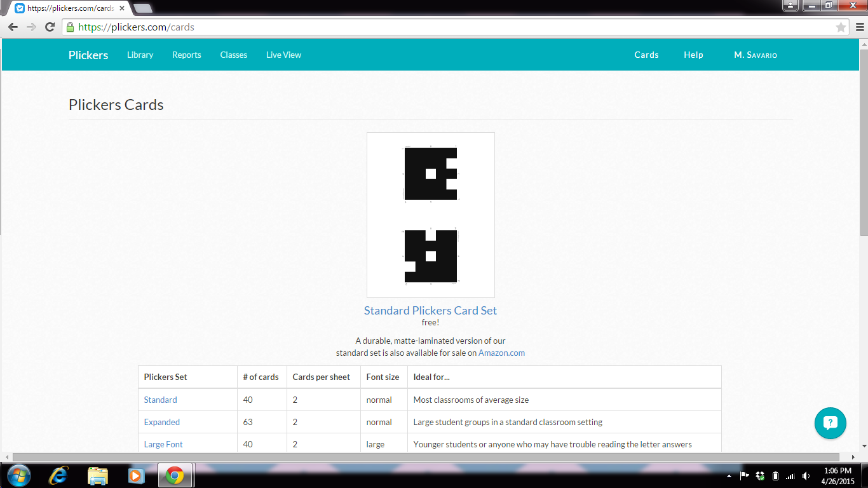Click the Dropbox tray icon
The width and height of the screenshot is (868, 488).
click(x=760, y=476)
